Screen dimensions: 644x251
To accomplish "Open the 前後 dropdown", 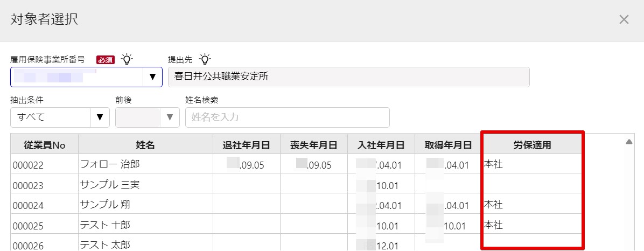I will (x=148, y=117).
